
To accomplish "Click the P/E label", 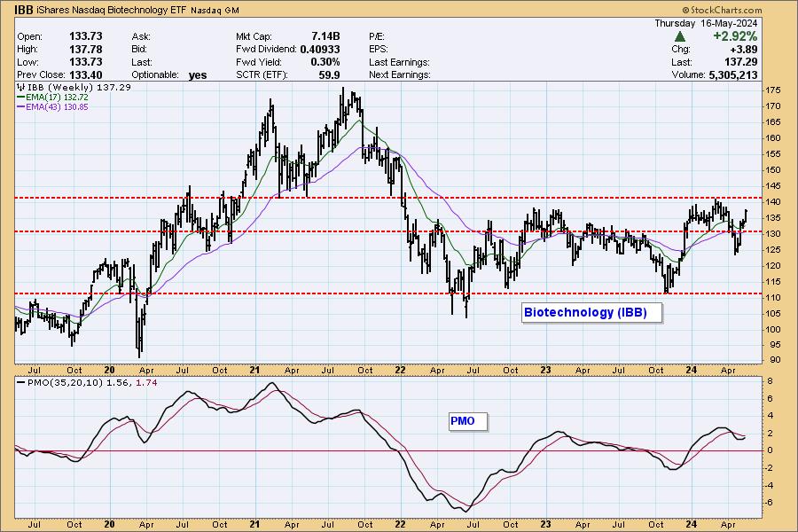I will point(377,36).
